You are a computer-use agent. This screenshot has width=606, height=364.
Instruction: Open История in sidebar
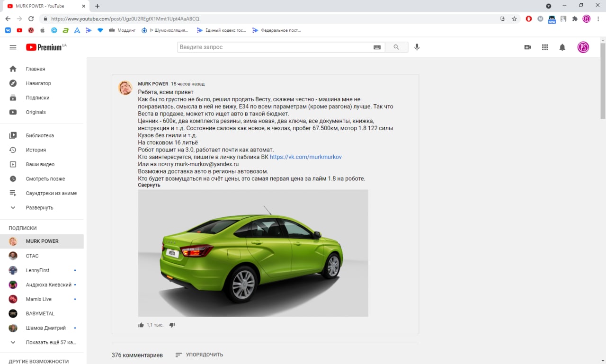coord(42,150)
